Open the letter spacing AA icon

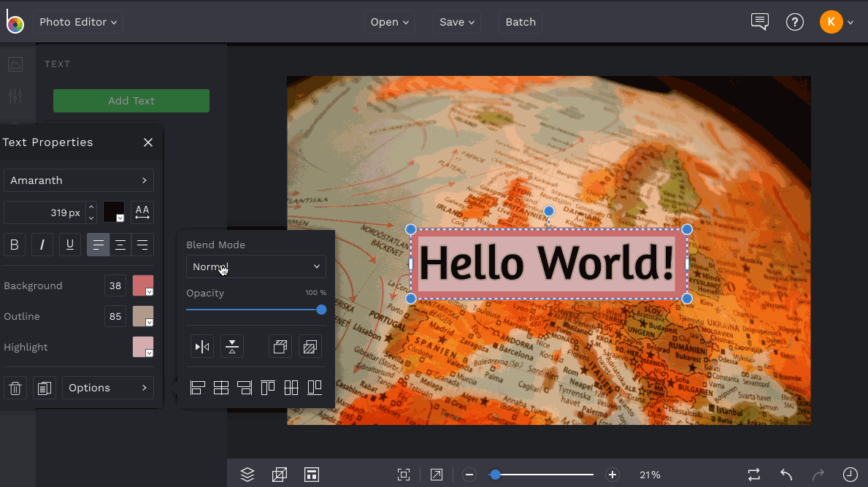142,212
